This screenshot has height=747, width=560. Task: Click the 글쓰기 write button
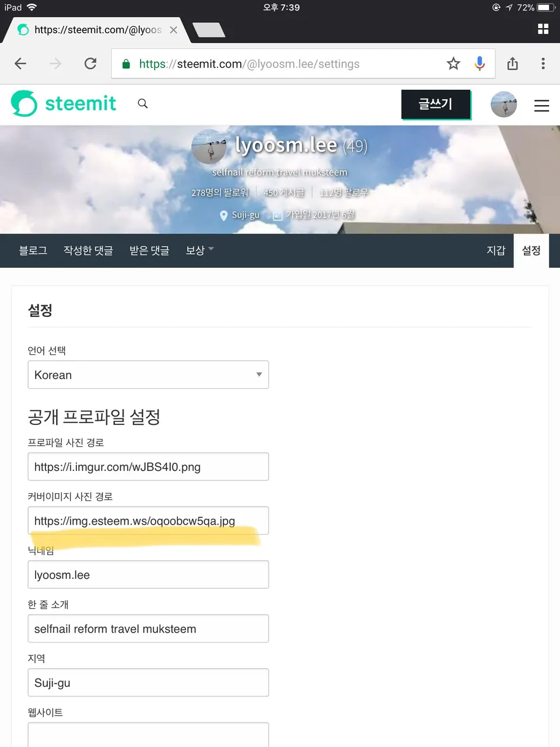436,104
